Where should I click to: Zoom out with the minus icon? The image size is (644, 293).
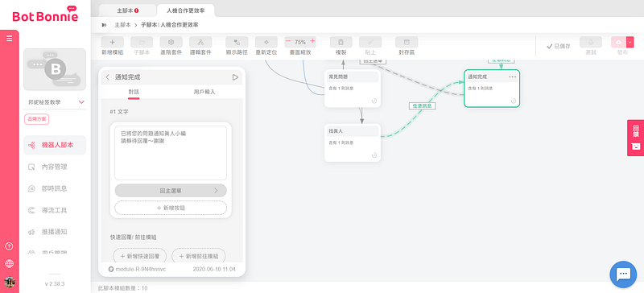(x=288, y=41)
